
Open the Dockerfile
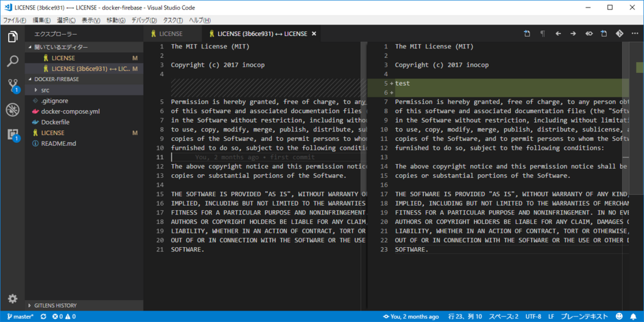click(84, 122)
